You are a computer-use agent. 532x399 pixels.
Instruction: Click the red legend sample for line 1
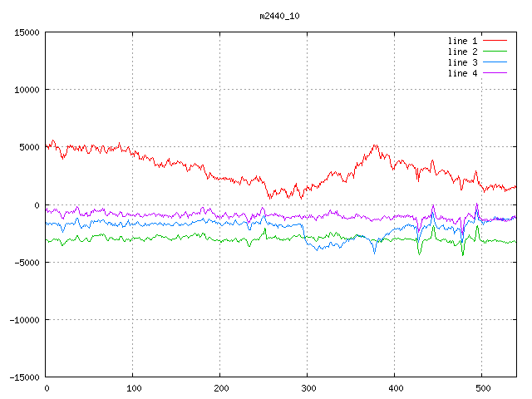(x=495, y=41)
